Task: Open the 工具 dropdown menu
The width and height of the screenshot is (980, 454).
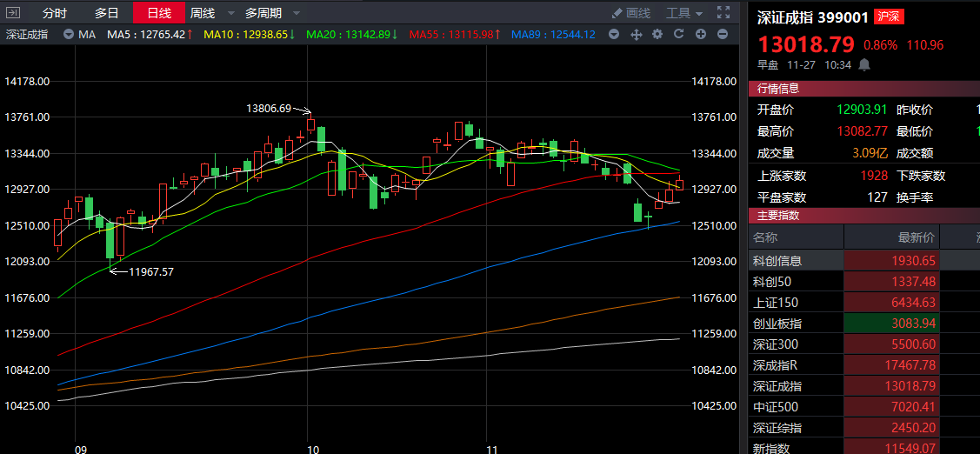Action: (684, 13)
